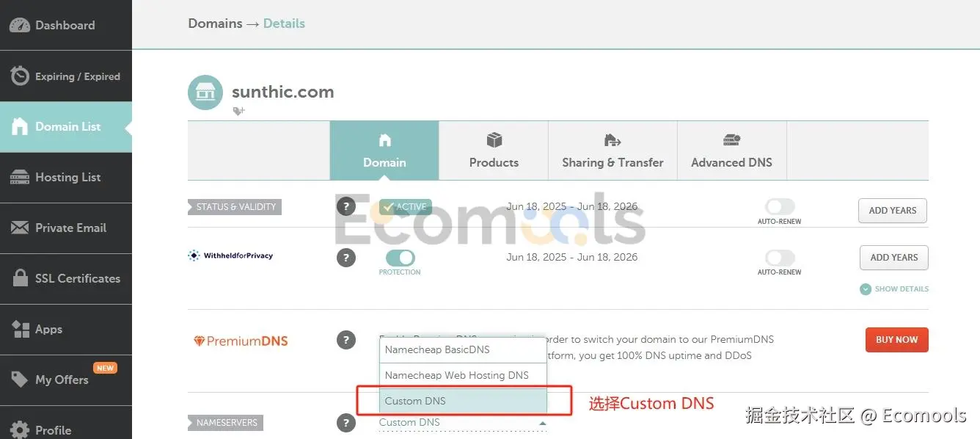Click Buy Now for PremiumDNS
The image size is (980, 439).
pyautogui.click(x=897, y=340)
